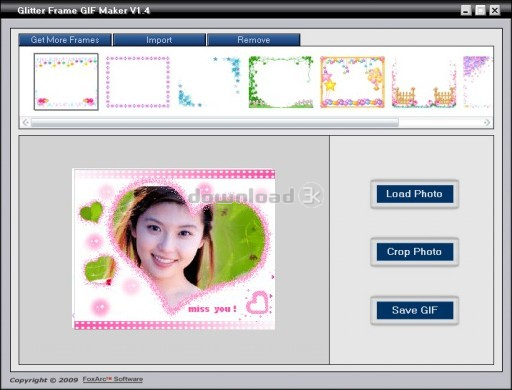Open the Import frame option
512x390 pixels.
click(x=159, y=40)
